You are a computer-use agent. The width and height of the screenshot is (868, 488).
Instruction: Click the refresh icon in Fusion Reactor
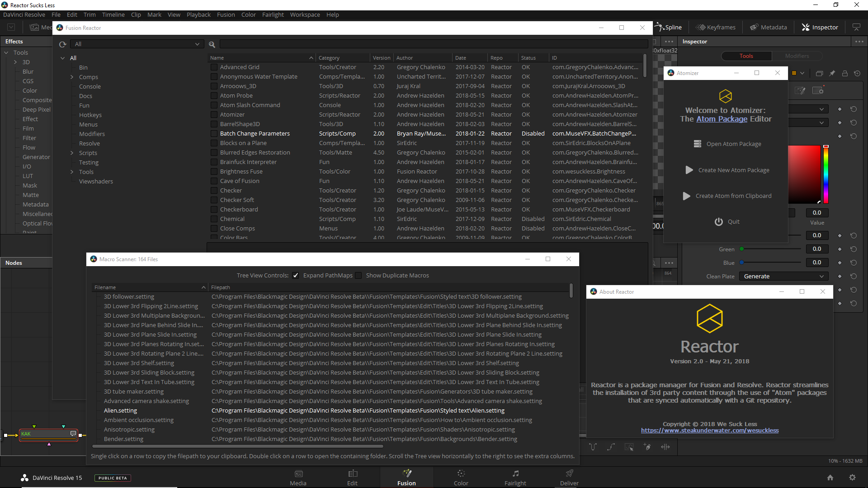[63, 44]
